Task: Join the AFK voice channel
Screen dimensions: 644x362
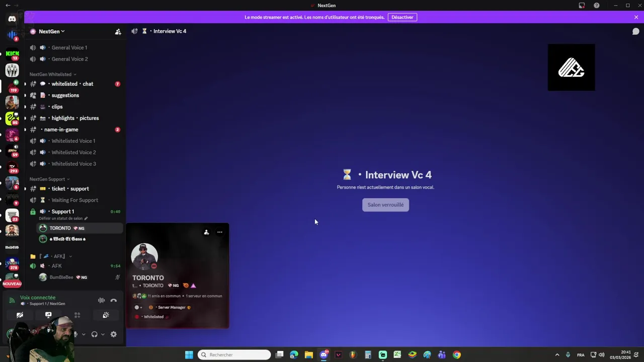Action: pos(74,266)
